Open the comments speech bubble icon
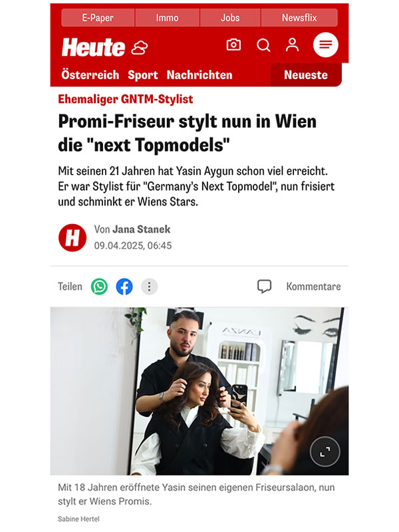The image size is (399, 532). pos(264,287)
